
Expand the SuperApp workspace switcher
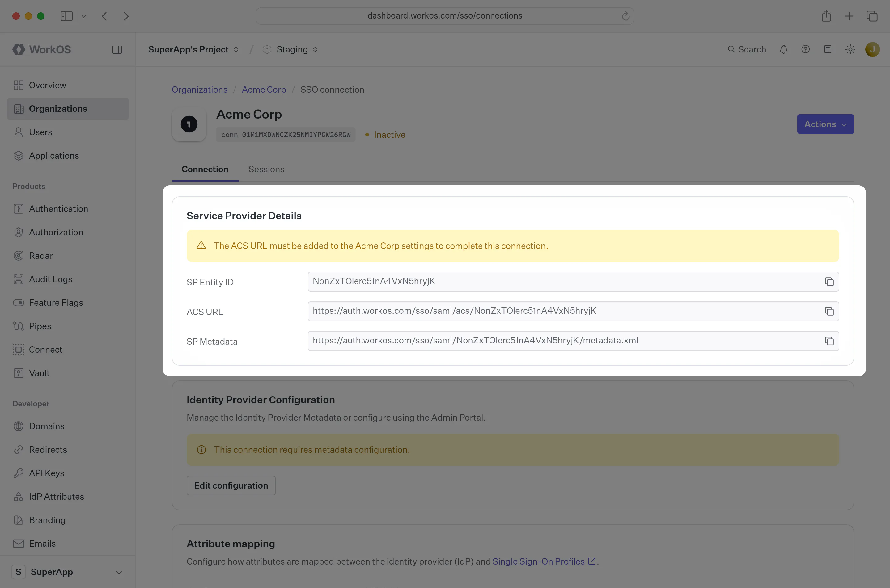click(68, 572)
